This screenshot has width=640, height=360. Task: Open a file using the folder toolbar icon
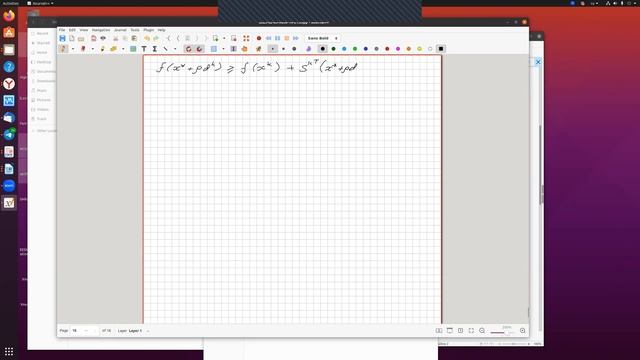coord(81,38)
